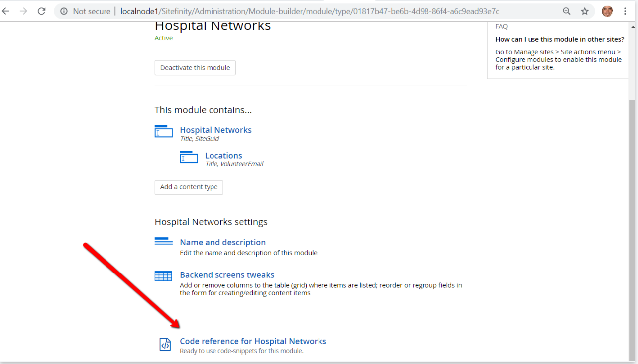Open Name and description settings
This screenshot has height=364, width=638.
[x=223, y=242]
